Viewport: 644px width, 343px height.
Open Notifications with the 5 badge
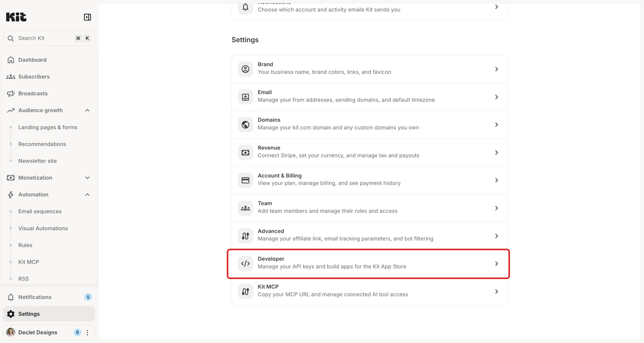click(x=49, y=297)
